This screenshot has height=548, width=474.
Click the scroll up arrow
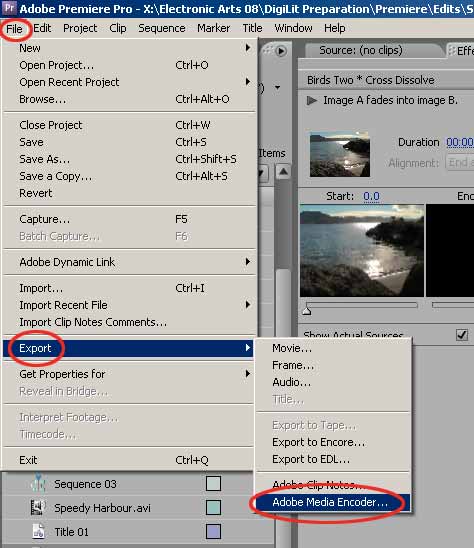pos(283,172)
